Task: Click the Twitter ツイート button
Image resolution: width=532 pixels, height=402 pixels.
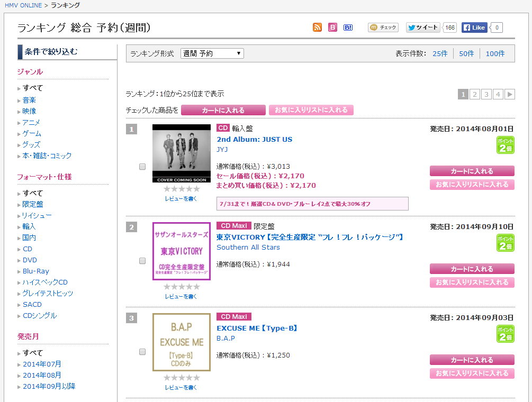Action: coord(423,28)
